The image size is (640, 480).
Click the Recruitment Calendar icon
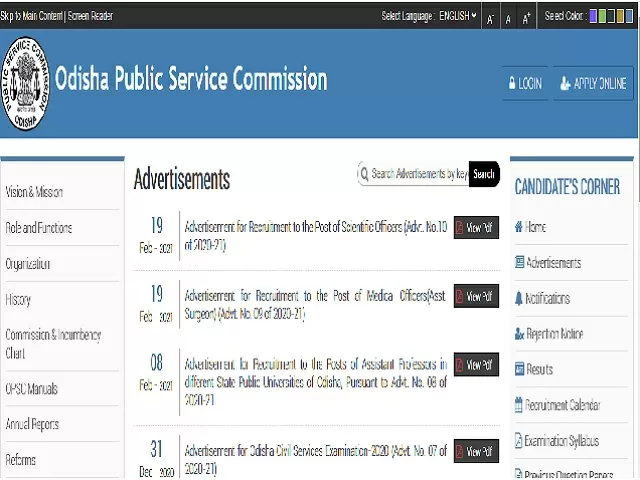point(518,405)
